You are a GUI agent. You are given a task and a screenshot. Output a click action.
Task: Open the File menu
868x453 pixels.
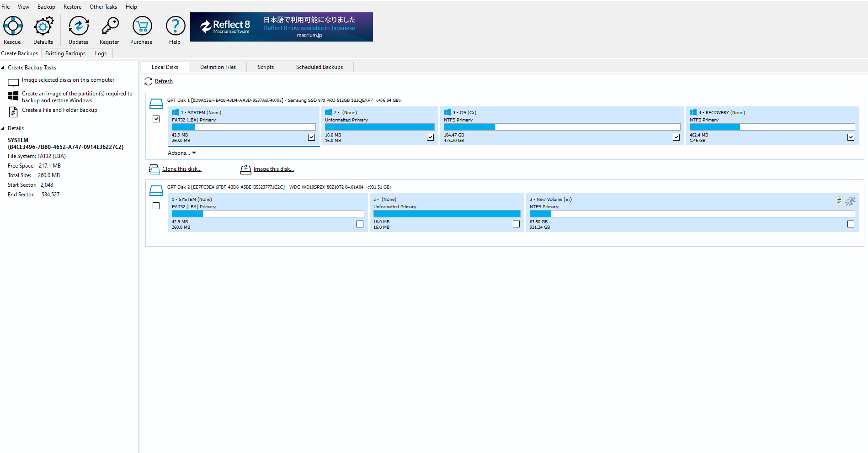(5, 7)
